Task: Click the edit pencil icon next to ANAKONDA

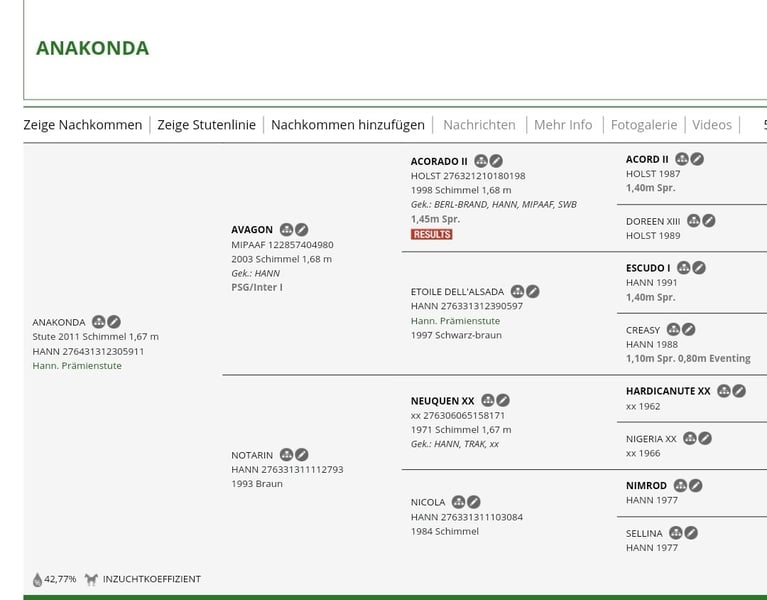Action: click(114, 322)
